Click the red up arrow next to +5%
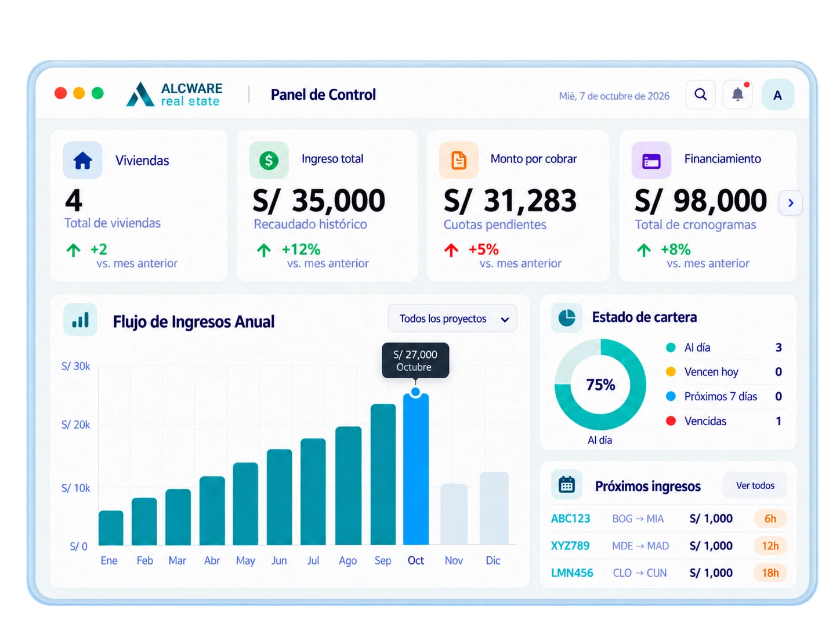Viewport: 840px width, 630px height. click(x=451, y=250)
